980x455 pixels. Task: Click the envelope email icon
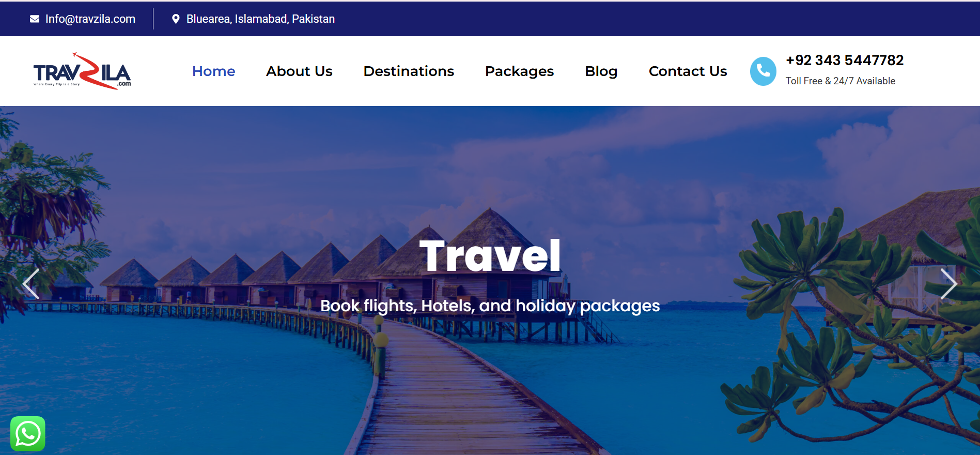click(35, 19)
